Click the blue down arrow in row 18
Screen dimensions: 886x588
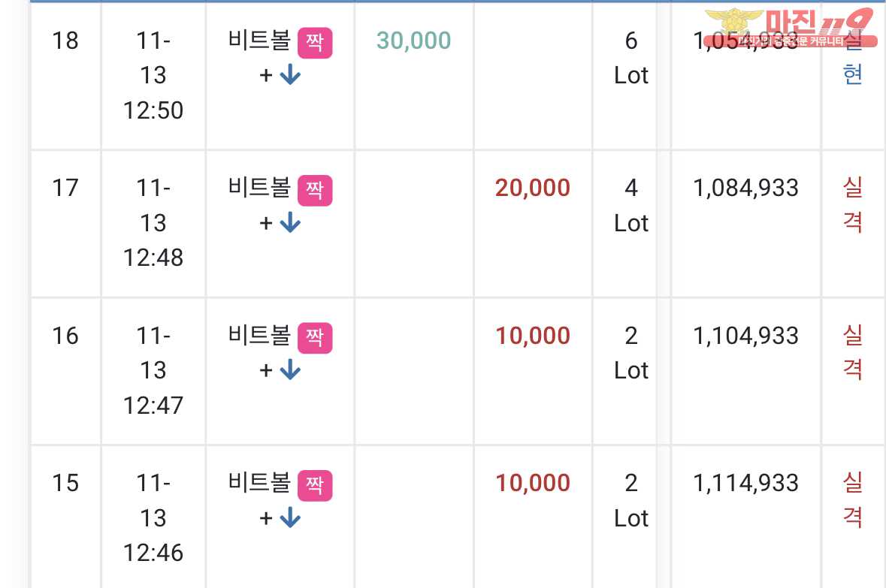click(x=290, y=74)
